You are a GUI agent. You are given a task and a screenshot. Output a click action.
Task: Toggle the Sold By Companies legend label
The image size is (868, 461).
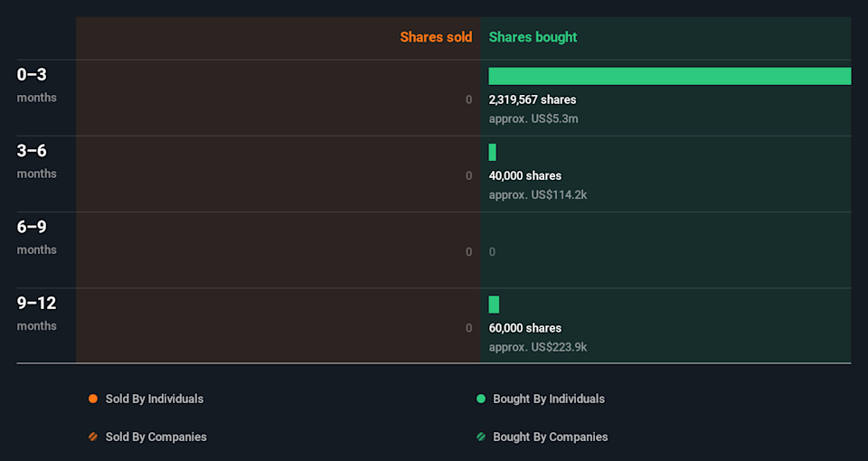coord(156,437)
